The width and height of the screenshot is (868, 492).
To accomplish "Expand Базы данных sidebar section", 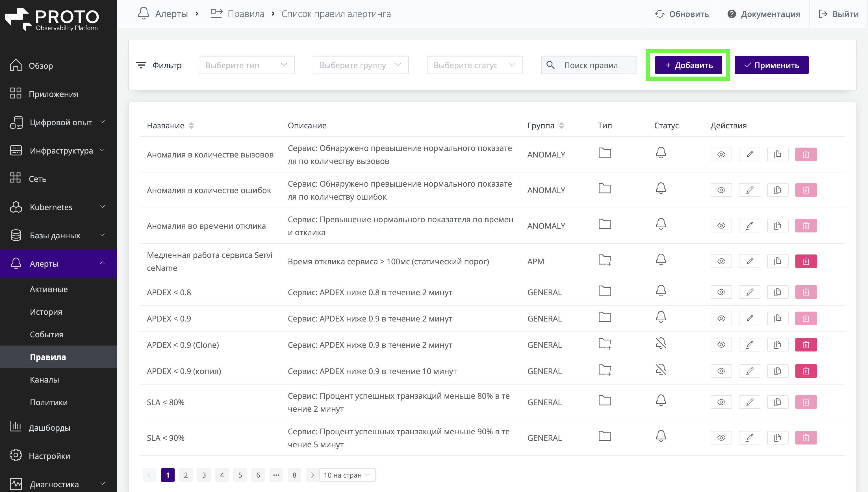I will pos(59,235).
